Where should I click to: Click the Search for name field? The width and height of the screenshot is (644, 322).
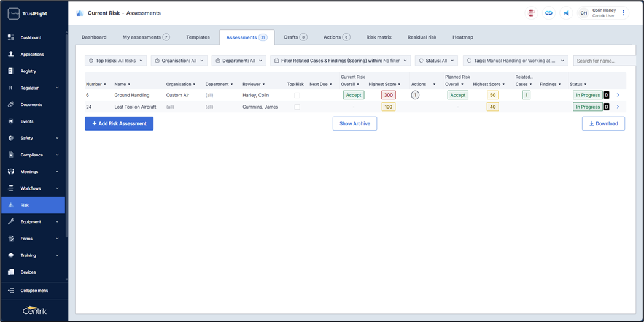604,61
